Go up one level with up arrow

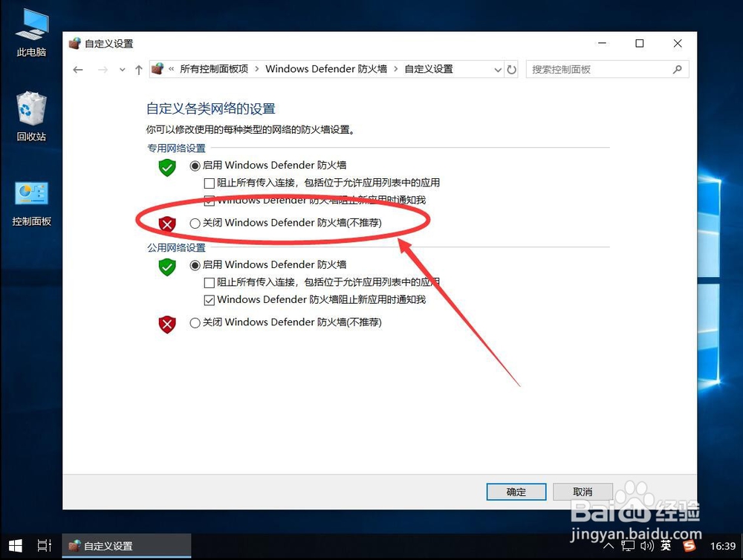pyautogui.click(x=138, y=70)
